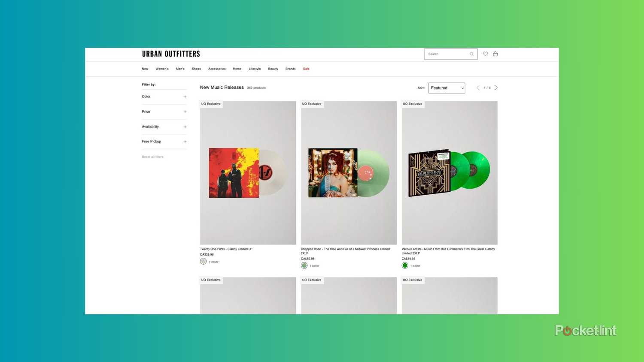Open the wishlist heart icon

click(486, 54)
